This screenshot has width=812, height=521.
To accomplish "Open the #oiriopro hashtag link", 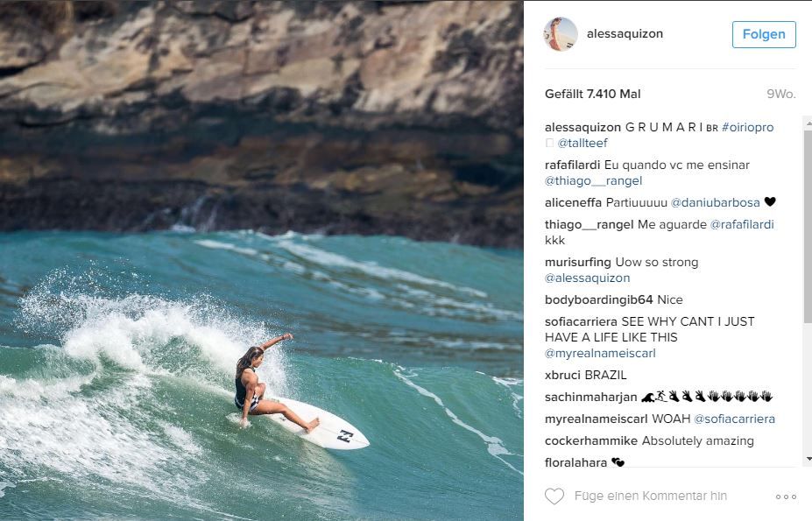I will [747, 127].
